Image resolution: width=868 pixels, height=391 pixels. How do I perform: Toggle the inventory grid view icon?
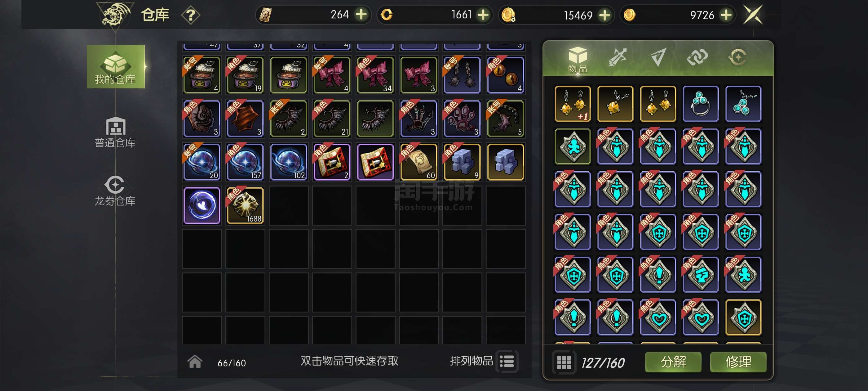(x=564, y=362)
